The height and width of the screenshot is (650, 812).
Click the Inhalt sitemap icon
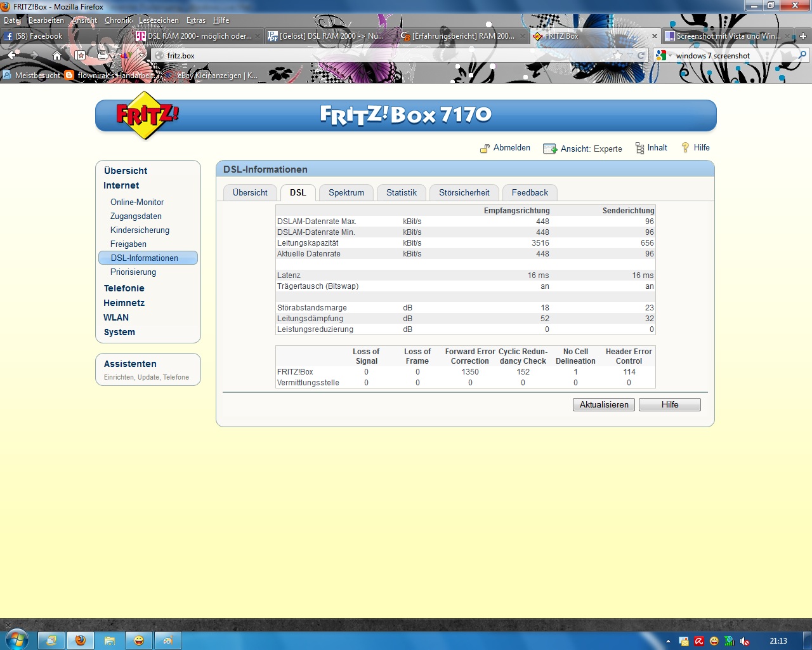639,148
